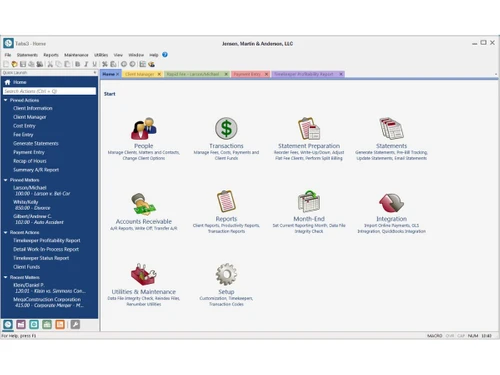This screenshot has height=375, width=500.
Task: Open the Month-End calendar icon
Action: coord(309,201)
